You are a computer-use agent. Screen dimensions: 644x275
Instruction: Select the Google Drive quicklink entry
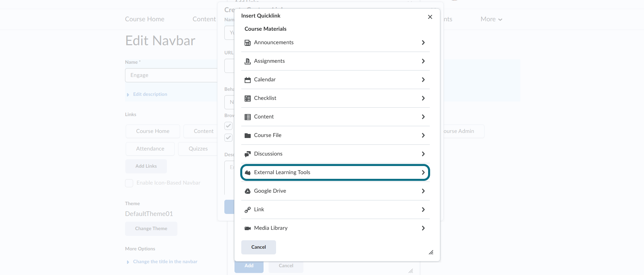(335, 191)
